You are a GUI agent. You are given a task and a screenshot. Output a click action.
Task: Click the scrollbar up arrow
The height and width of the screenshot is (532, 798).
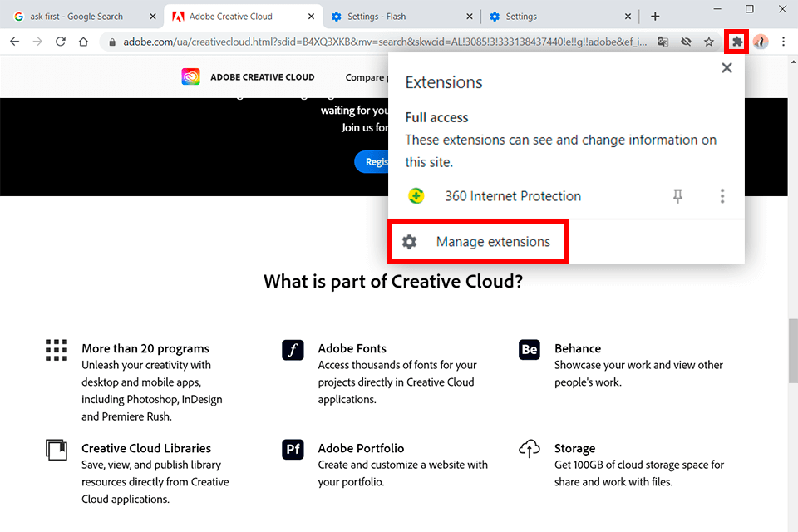pyautogui.click(x=793, y=61)
